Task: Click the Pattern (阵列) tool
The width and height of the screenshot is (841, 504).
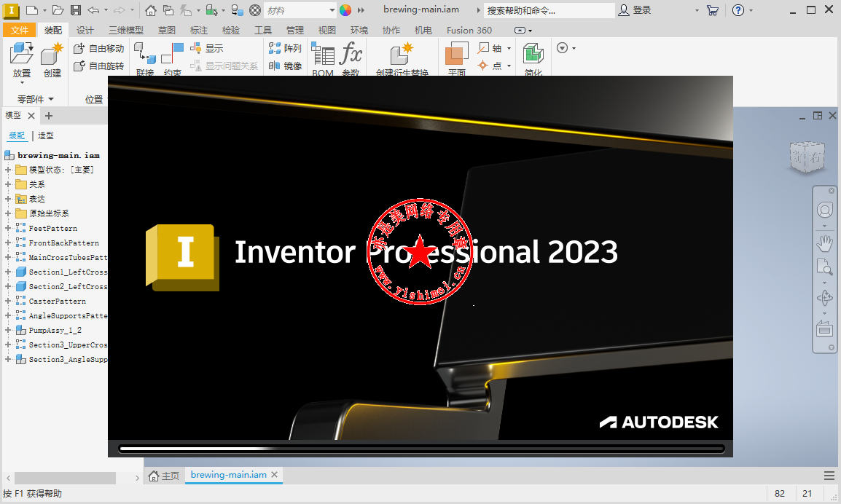Action: tap(286, 48)
